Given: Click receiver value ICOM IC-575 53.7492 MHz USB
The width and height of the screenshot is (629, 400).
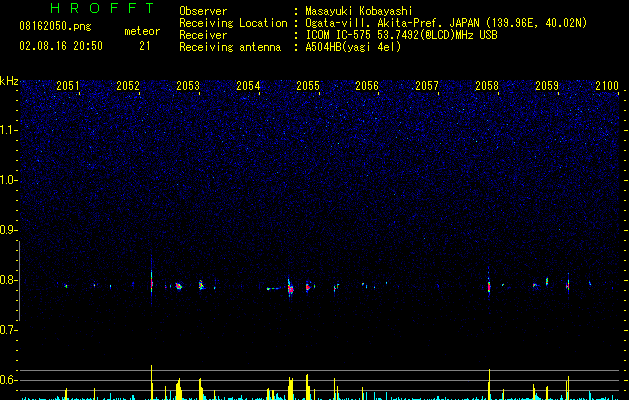Looking at the screenshot, I should point(401,35).
